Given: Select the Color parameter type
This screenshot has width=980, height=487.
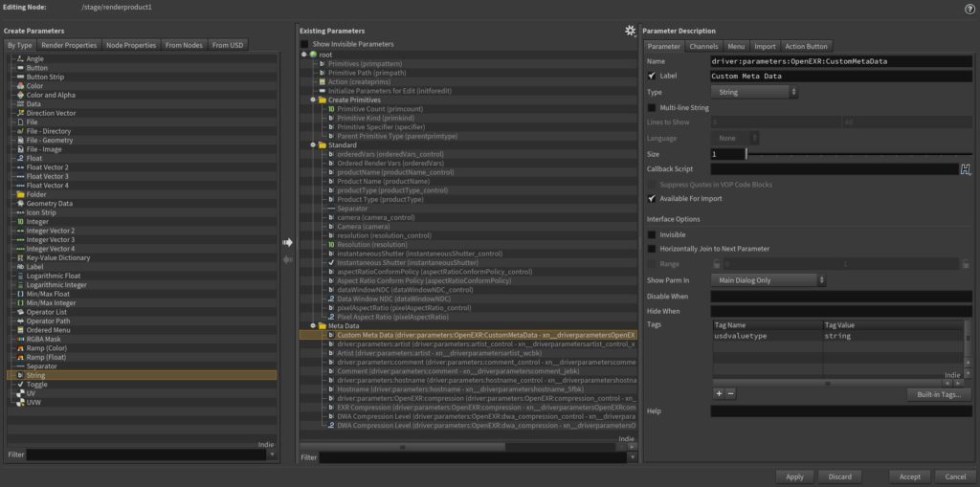Looking at the screenshot, I should [34, 86].
